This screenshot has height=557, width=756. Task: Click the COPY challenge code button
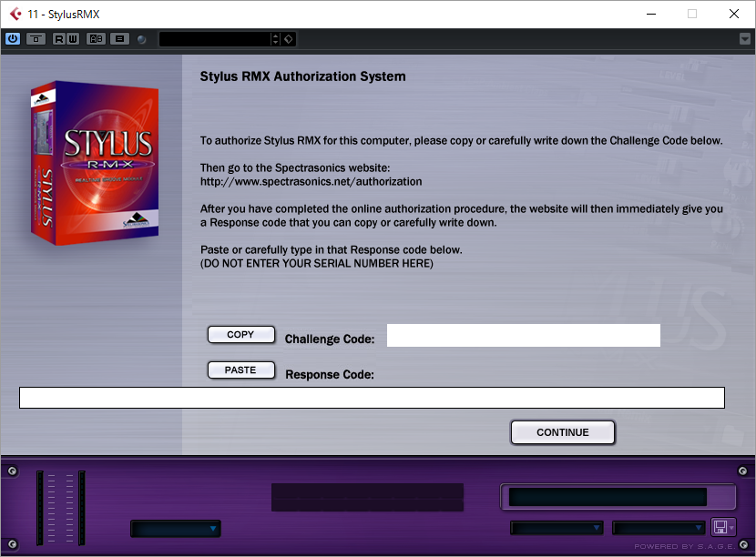pos(241,334)
